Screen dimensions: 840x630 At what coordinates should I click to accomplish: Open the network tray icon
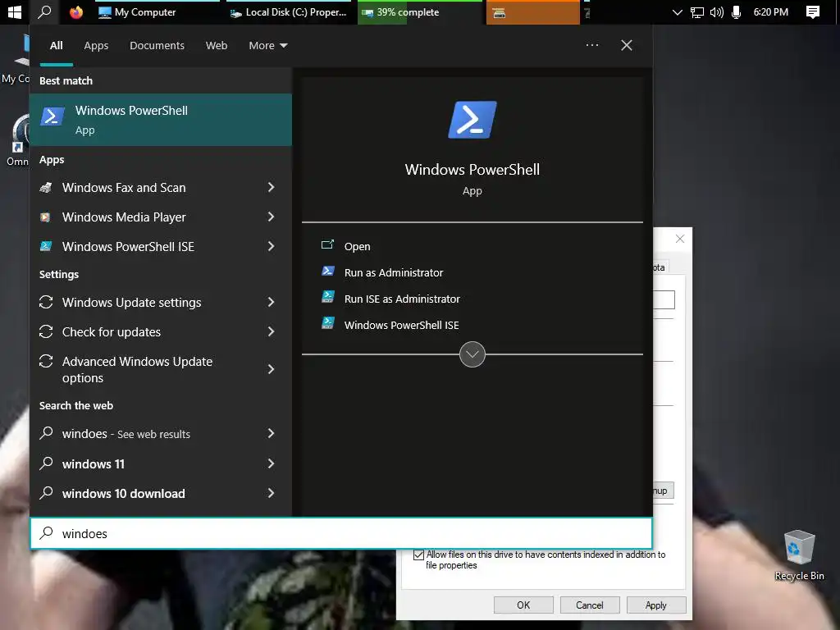coord(697,11)
